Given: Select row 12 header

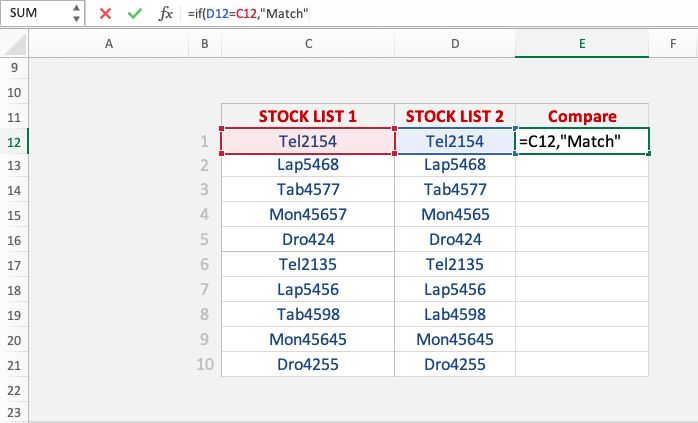Looking at the screenshot, I should [x=14, y=142].
